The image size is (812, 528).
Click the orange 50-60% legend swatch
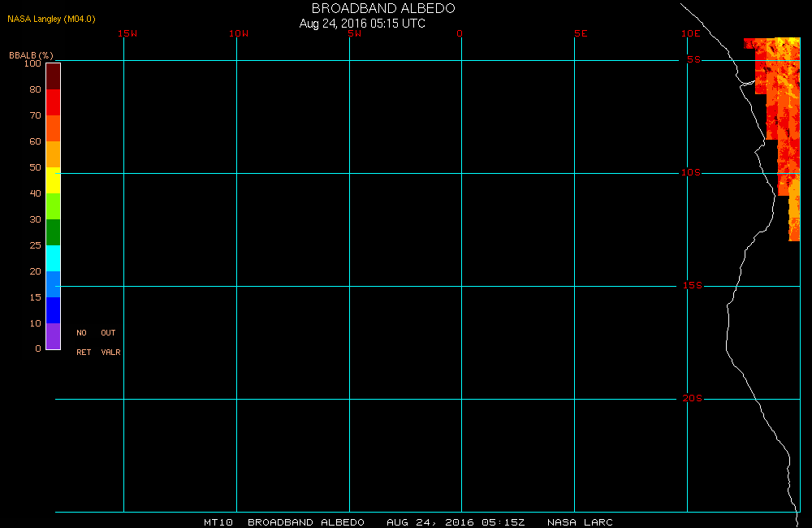tap(54, 154)
